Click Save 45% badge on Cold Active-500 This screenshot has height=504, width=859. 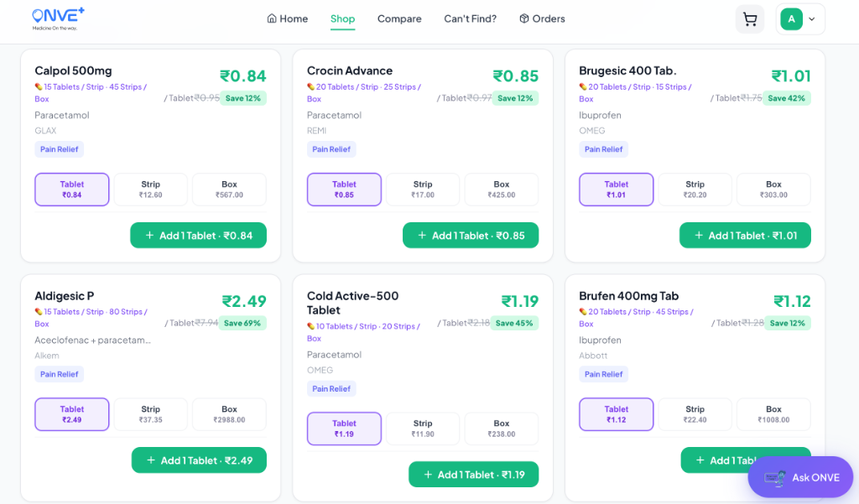pos(514,323)
